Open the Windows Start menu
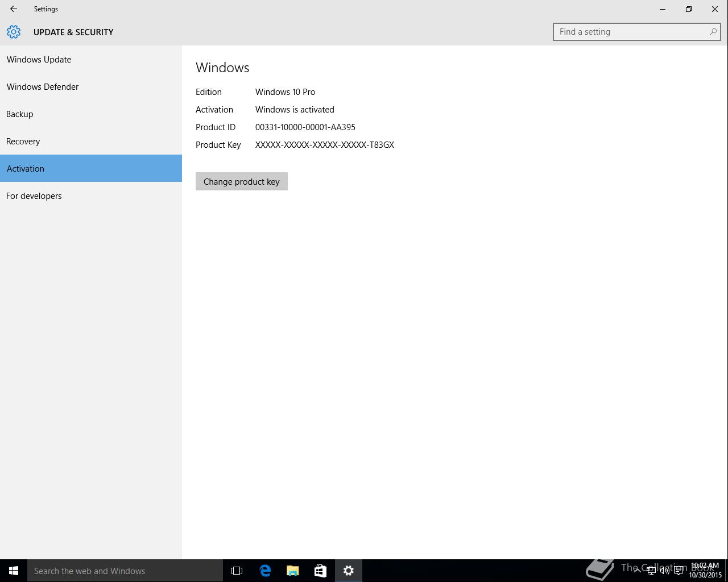 tap(14, 571)
